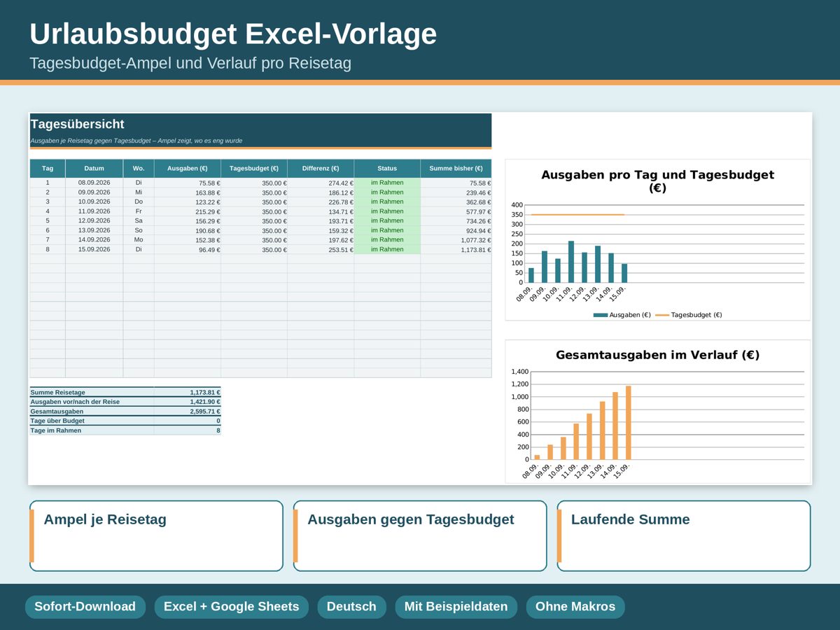Screen dimensions: 840x630
Task: Click the Tagesbudget (€) table column header
Action: [254, 169]
